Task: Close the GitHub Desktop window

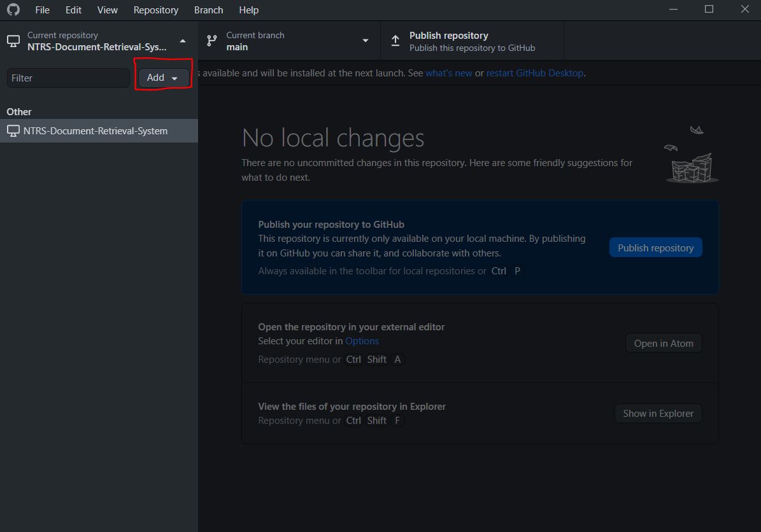Action: point(744,10)
